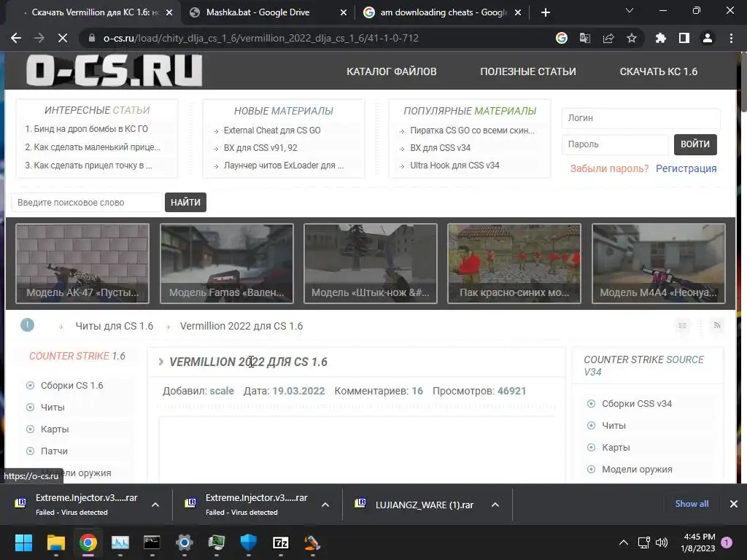Click the Забыли пароль? link

pyautogui.click(x=609, y=168)
